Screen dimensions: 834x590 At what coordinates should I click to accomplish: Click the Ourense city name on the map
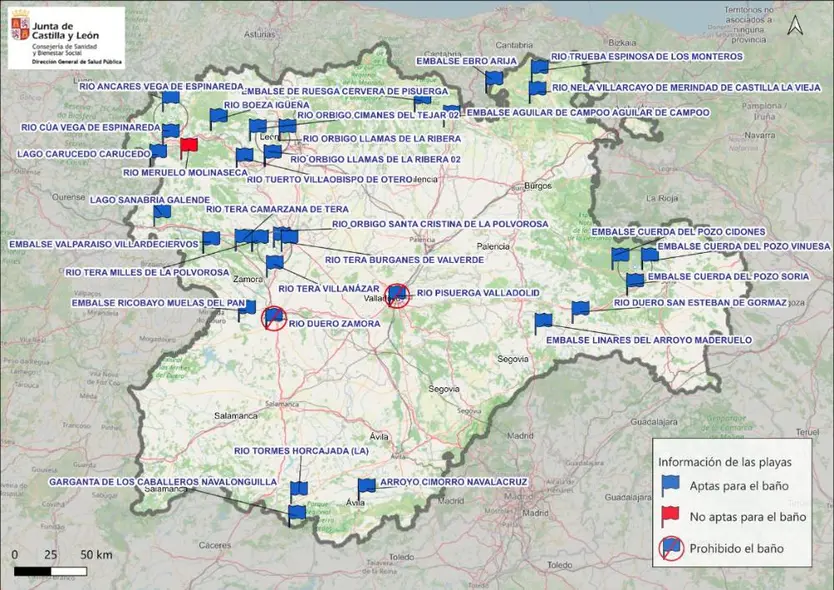point(69,197)
